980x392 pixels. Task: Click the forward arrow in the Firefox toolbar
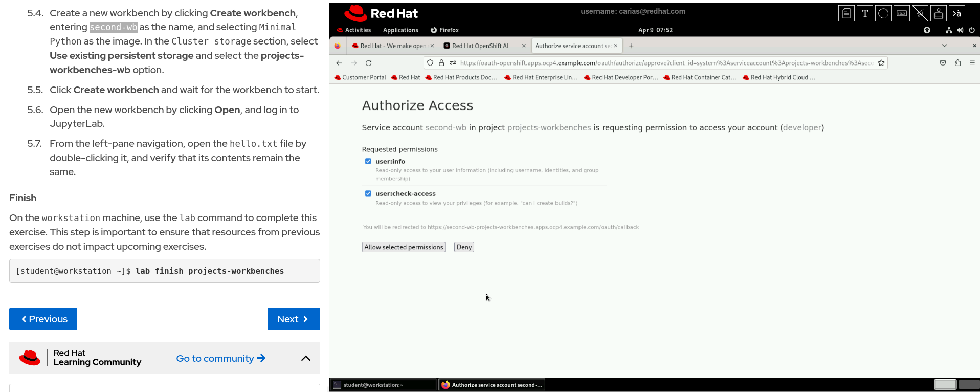[x=354, y=63]
